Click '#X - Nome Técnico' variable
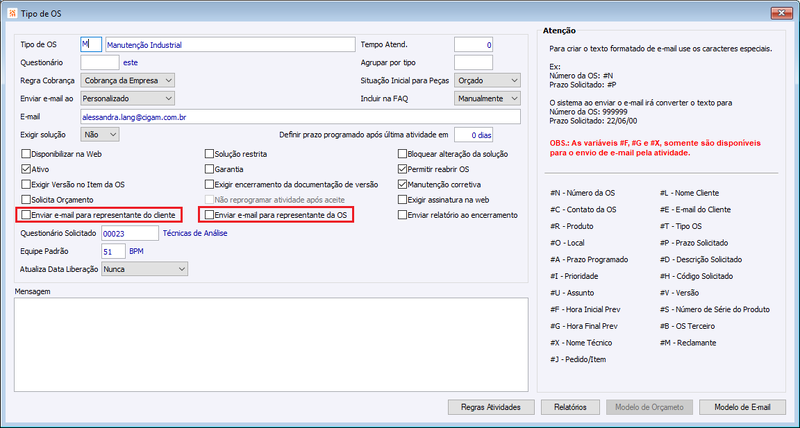The width and height of the screenshot is (800, 428). (x=581, y=343)
